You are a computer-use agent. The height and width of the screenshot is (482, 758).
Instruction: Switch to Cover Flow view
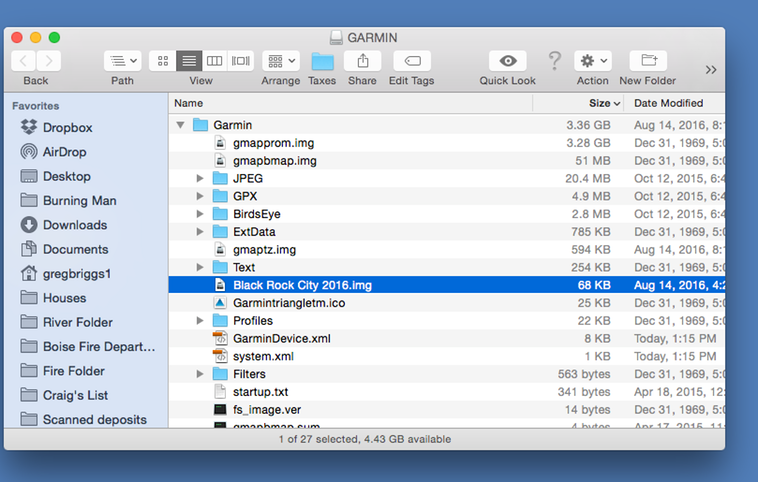(241, 61)
